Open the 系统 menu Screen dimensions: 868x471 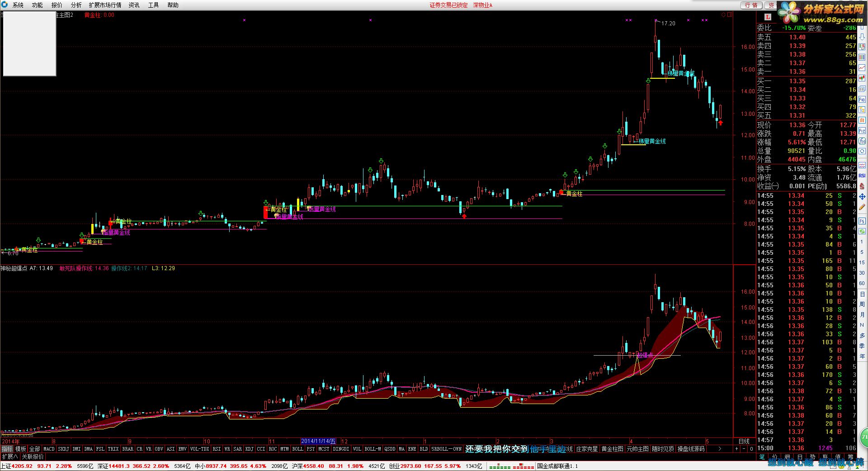(x=18, y=5)
